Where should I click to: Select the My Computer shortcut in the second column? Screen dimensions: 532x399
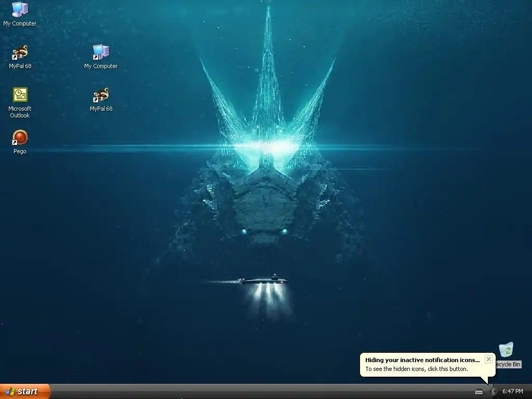coord(101,57)
